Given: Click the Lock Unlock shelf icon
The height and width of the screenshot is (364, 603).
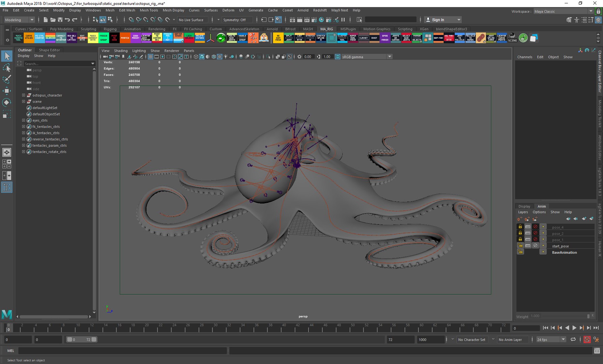Looking at the screenshot, I should coord(189,38).
